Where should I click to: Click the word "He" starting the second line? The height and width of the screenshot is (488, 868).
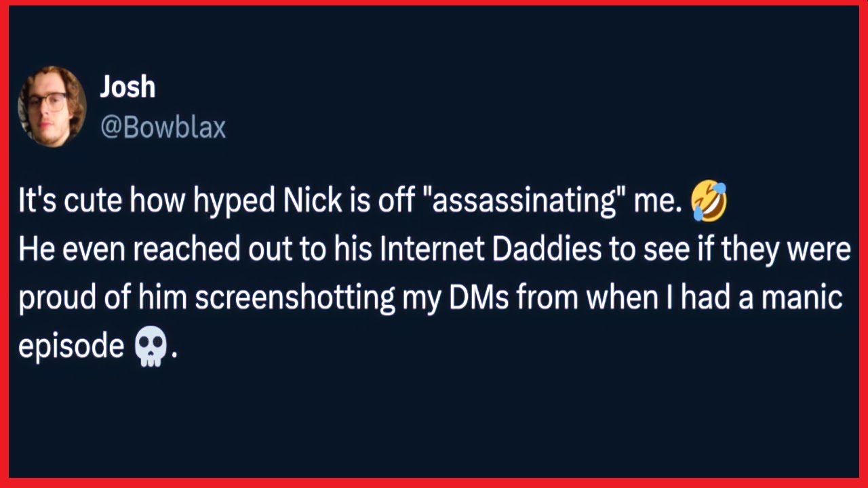(33, 250)
